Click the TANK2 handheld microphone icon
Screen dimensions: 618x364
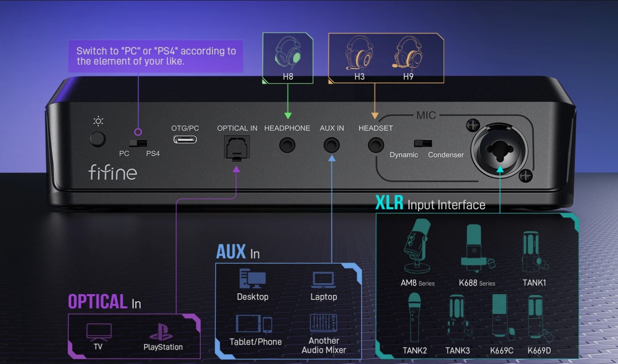tap(414, 318)
